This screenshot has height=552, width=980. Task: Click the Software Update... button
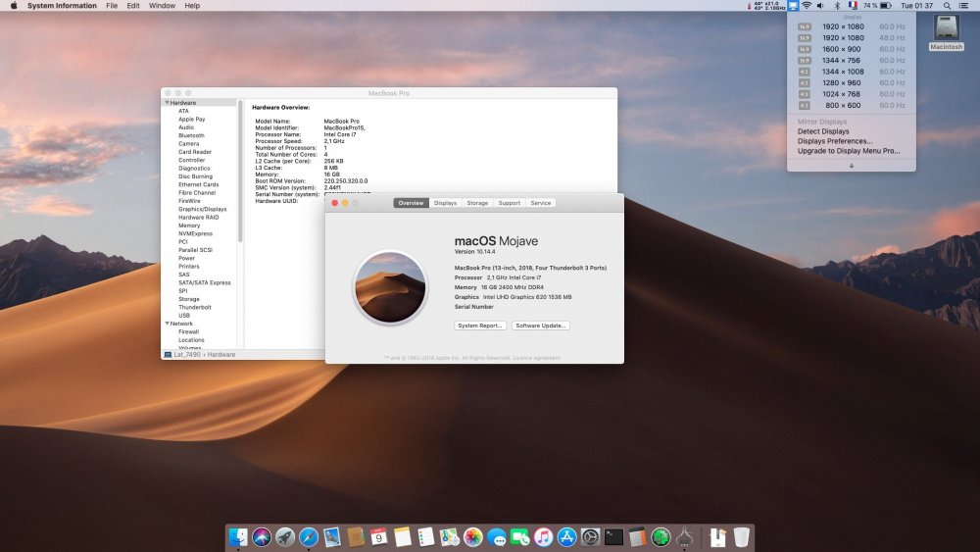point(540,326)
